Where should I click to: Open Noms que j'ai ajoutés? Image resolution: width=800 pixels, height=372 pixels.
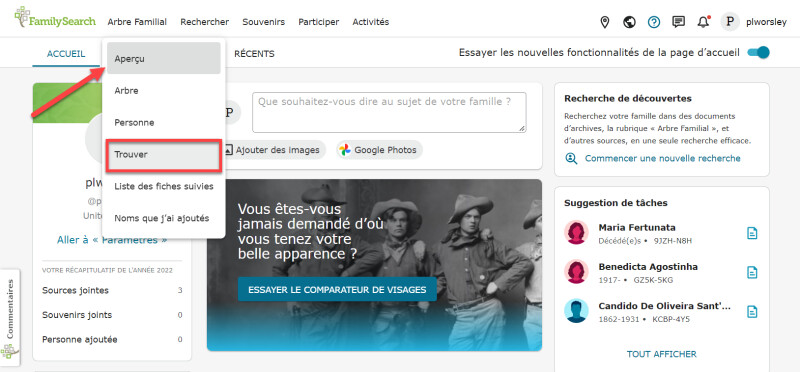tap(164, 218)
